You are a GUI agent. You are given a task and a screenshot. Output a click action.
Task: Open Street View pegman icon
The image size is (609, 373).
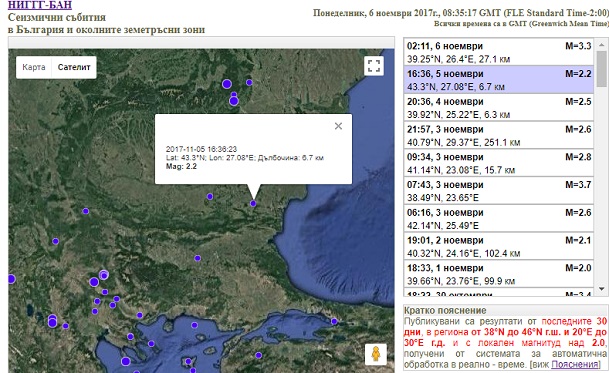coord(376,354)
